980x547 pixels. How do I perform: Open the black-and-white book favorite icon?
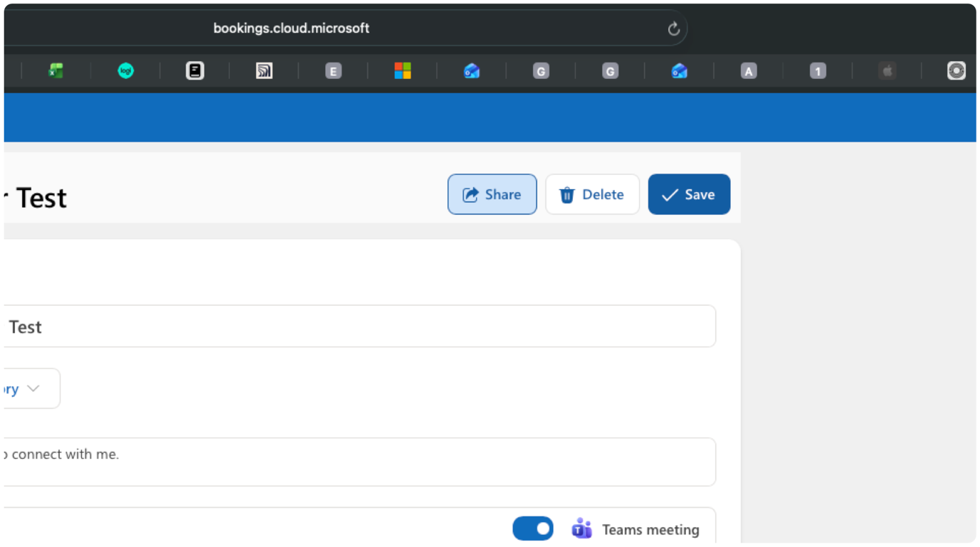pyautogui.click(x=195, y=70)
